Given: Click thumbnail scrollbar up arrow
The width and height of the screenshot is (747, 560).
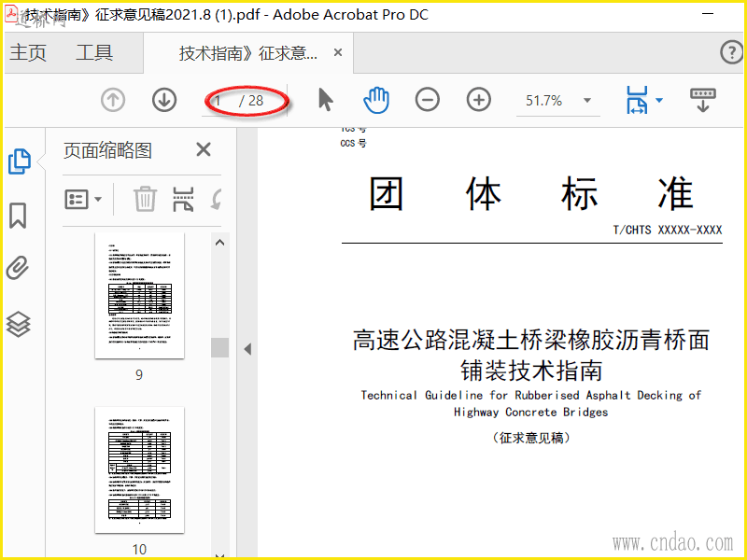Looking at the screenshot, I should click(219, 243).
